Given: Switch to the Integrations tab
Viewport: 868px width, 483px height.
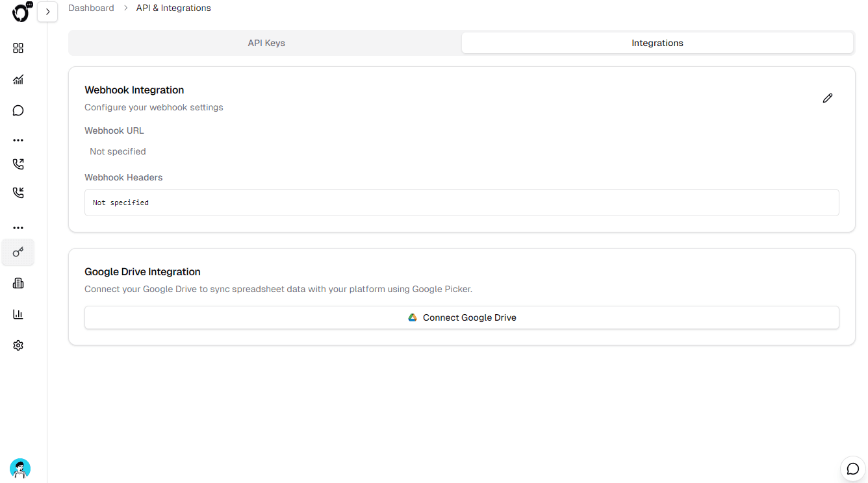Looking at the screenshot, I should click(657, 42).
